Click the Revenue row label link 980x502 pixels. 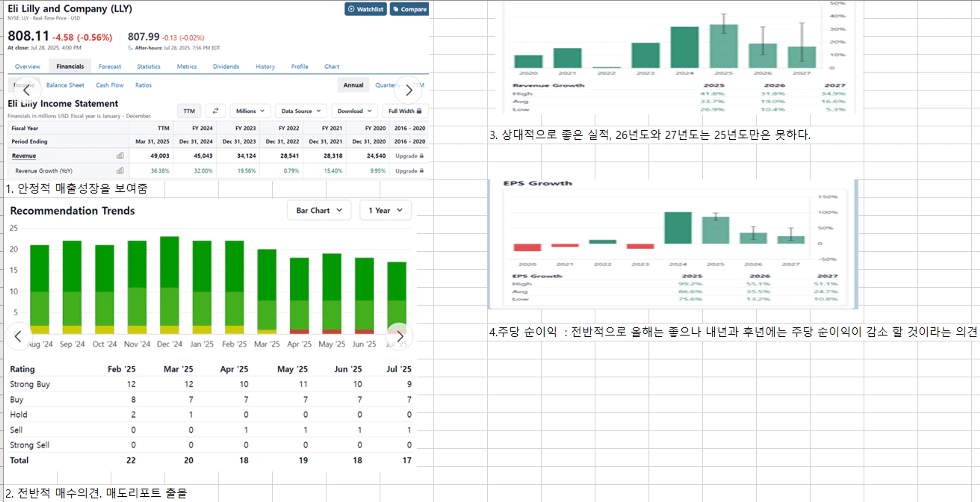tap(23, 155)
